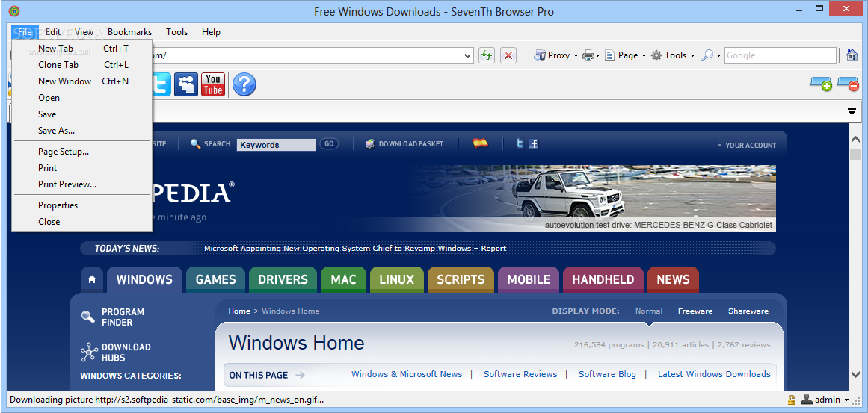
Task: Choose Clone Tab from File menu
Action: (82, 65)
